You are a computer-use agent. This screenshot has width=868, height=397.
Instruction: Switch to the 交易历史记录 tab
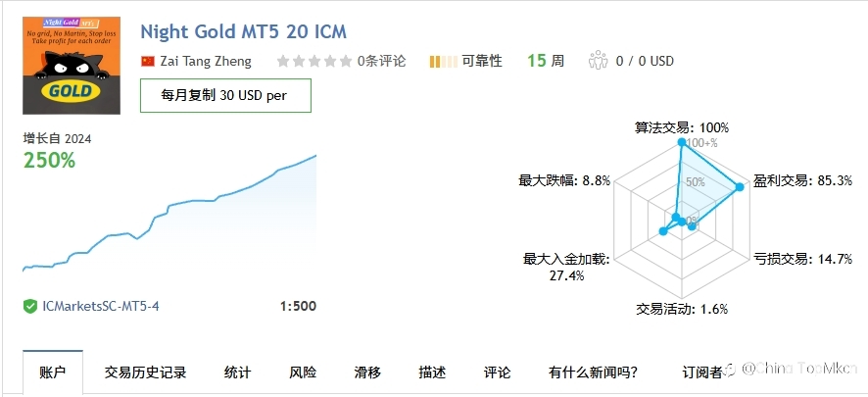pos(146,372)
